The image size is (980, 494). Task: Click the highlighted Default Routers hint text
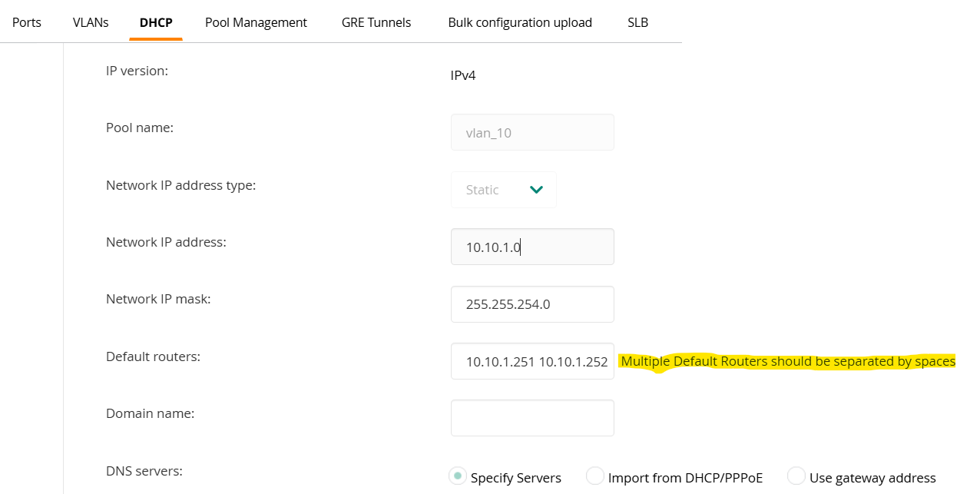[x=787, y=361]
